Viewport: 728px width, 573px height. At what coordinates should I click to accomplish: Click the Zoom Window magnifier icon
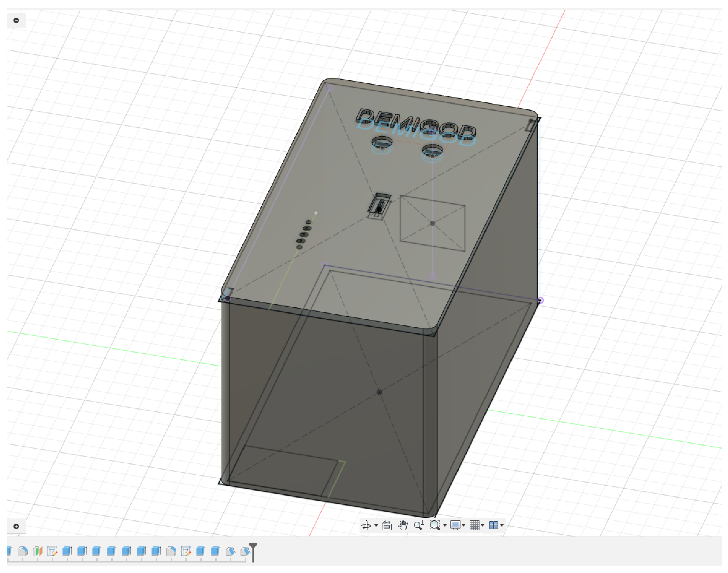coord(435,525)
